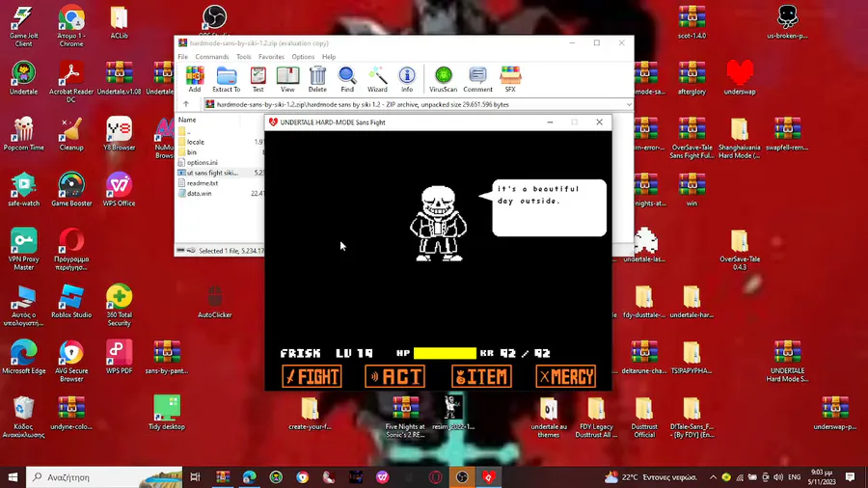Show hidden system tray icons
This screenshot has height=488, width=868.
pos(713,477)
